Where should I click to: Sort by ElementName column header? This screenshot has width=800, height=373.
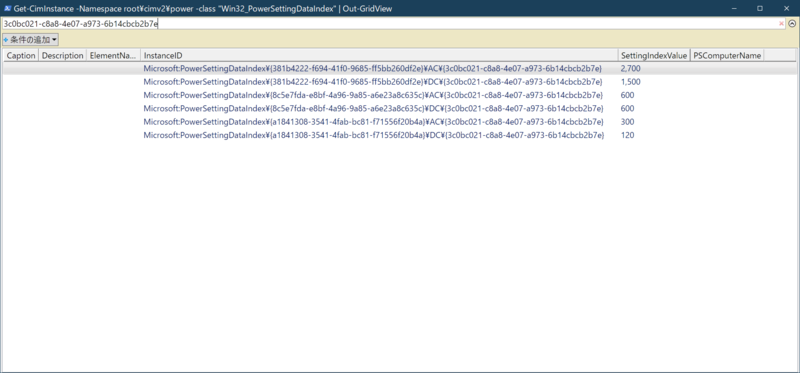[113, 56]
